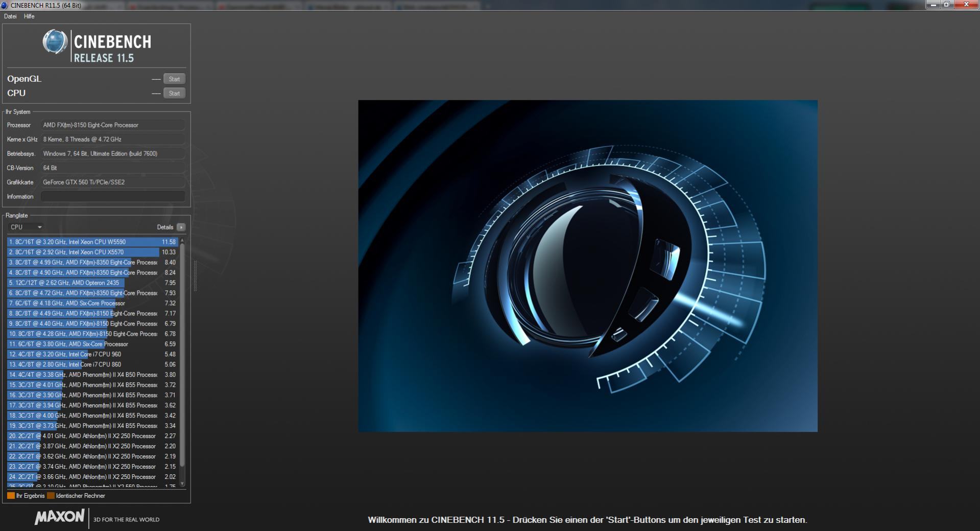Select the Intel Core i7 CPU 860 entry
Screen dimensions: 980x531
(92, 364)
